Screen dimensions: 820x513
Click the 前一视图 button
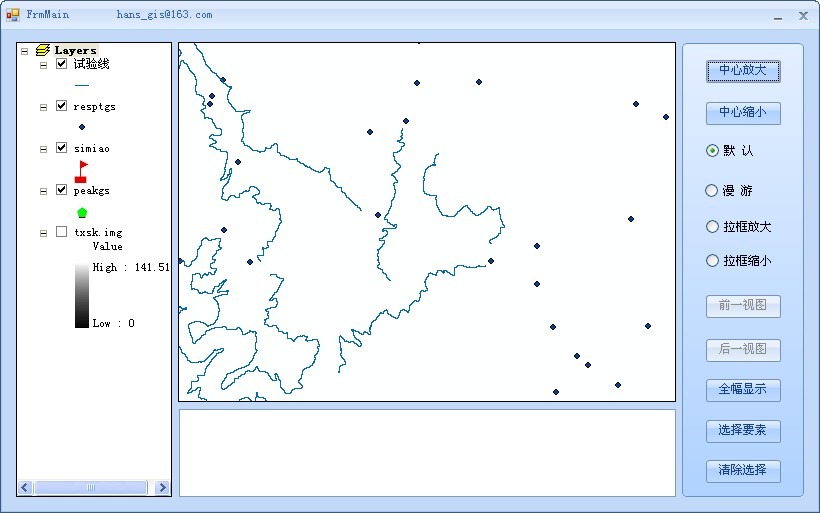click(x=743, y=306)
